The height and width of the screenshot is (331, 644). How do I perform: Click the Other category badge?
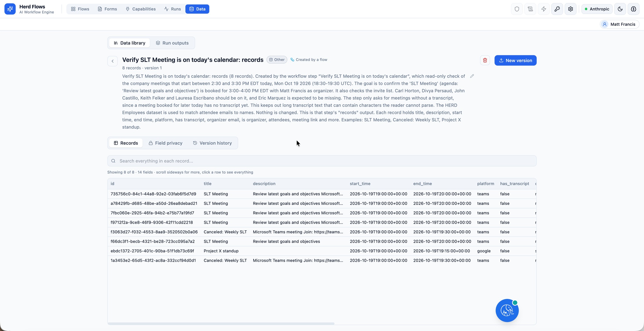[277, 60]
